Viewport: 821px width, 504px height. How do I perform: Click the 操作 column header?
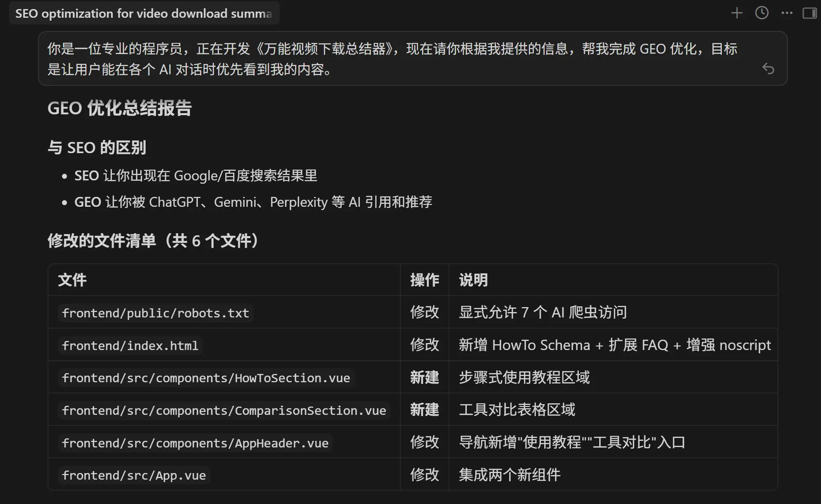pyautogui.click(x=424, y=280)
